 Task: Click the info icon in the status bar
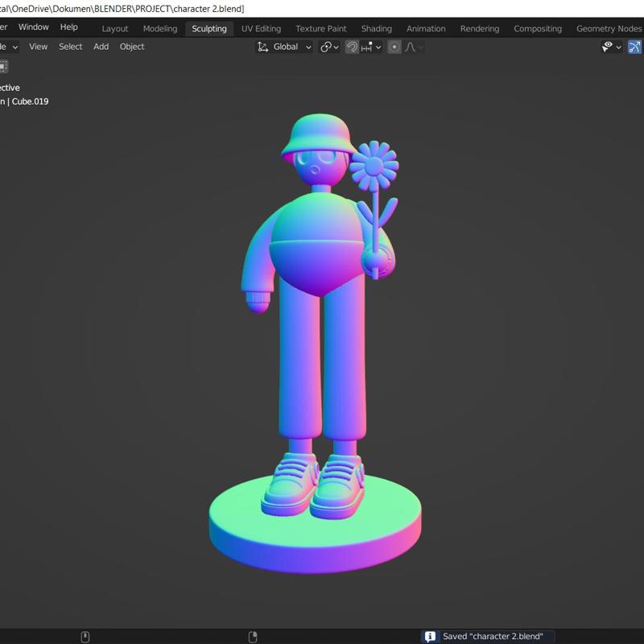point(430,637)
